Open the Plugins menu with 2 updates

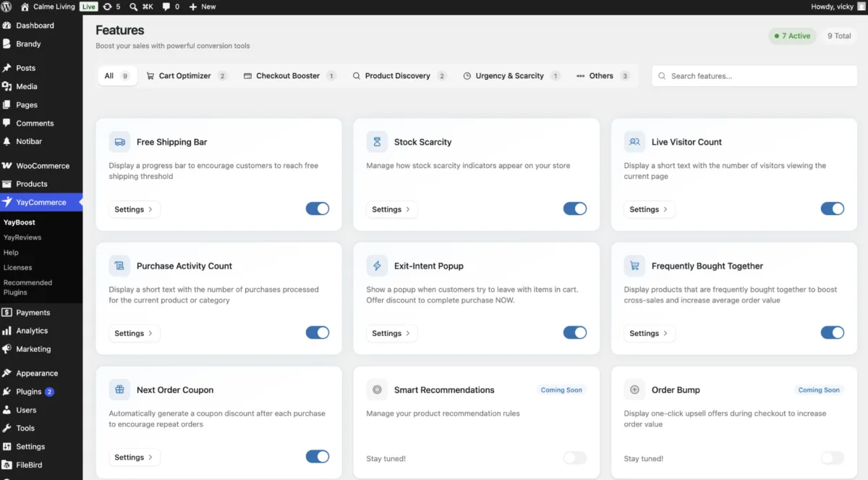coord(41,392)
